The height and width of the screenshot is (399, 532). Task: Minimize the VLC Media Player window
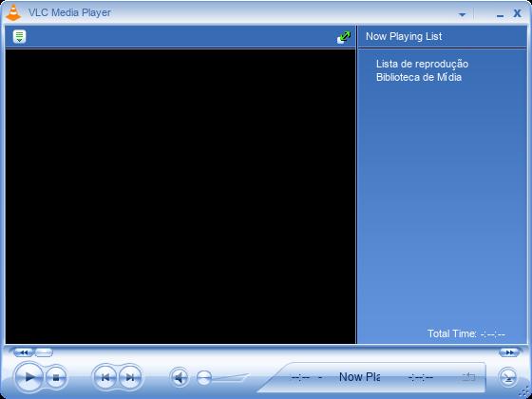point(500,15)
